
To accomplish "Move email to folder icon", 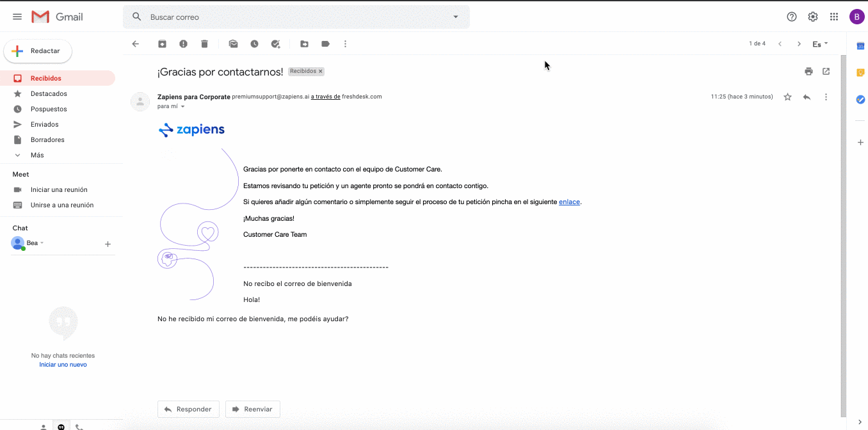I will 304,44.
